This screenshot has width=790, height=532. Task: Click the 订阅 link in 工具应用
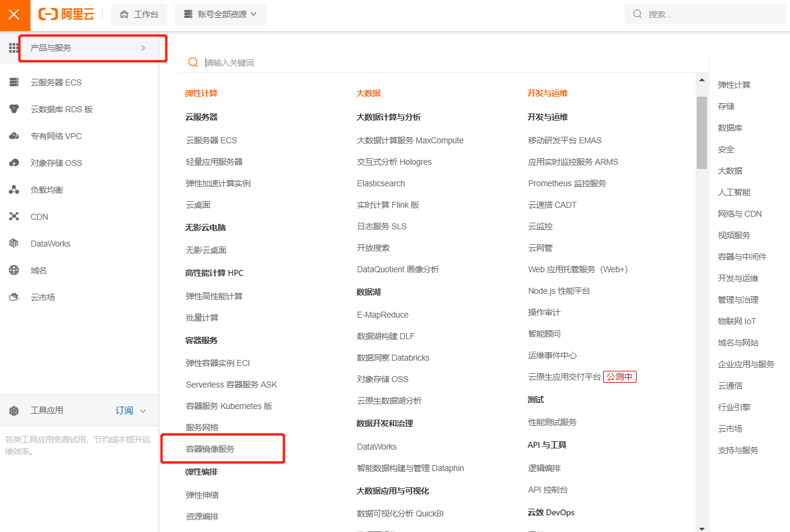[124, 411]
